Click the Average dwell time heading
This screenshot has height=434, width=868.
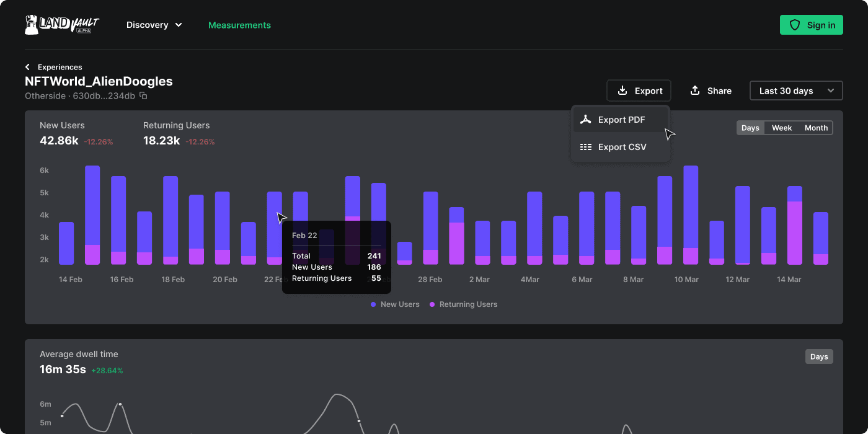(79, 354)
